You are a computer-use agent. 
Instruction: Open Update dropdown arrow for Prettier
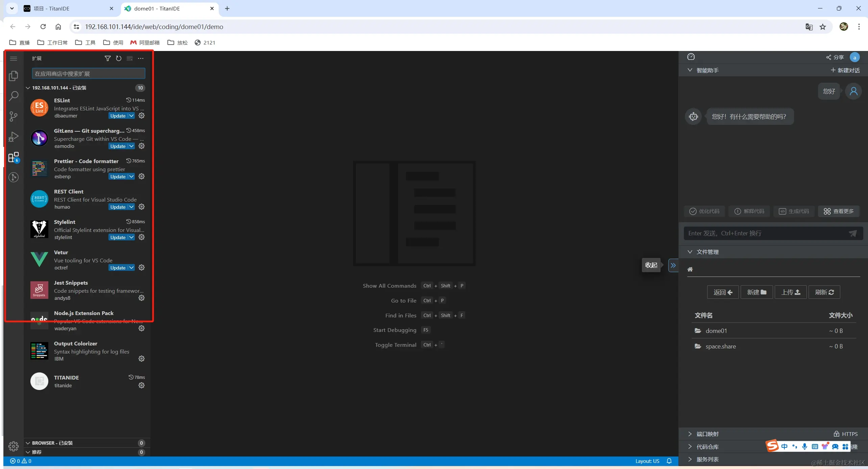[131, 177]
